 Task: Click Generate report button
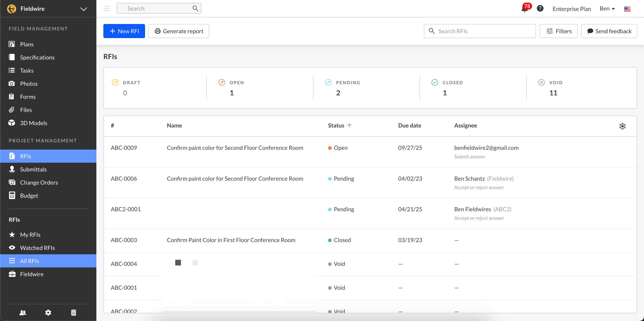[179, 31]
